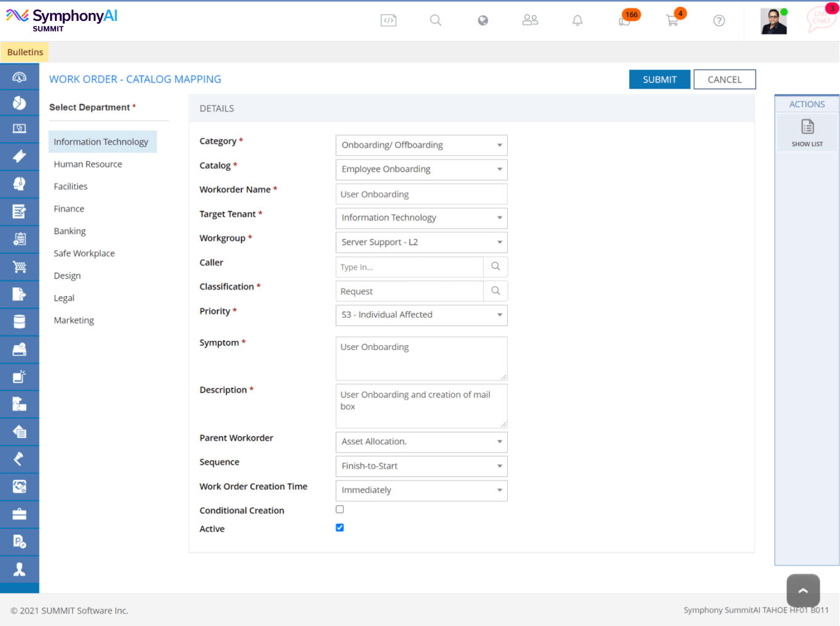Open the notifications bell icon
This screenshot has width=840, height=626.
(x=577, y=20)
